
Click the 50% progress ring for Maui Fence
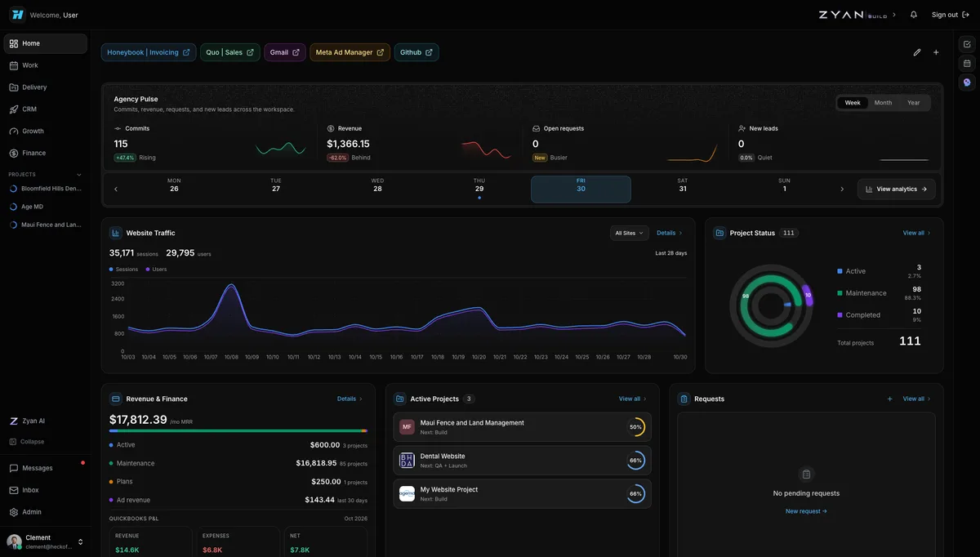point(635,427)
